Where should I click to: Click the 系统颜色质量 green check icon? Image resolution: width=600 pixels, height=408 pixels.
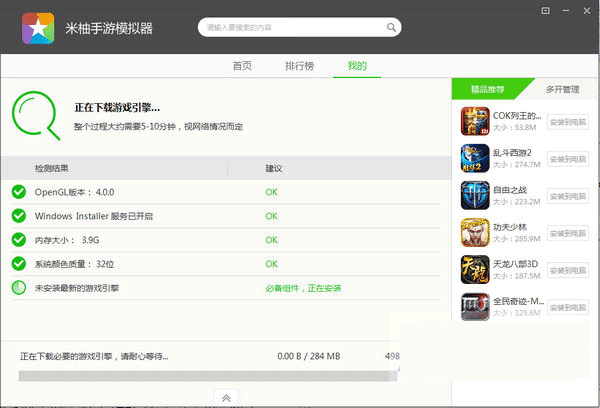point(19,264)
